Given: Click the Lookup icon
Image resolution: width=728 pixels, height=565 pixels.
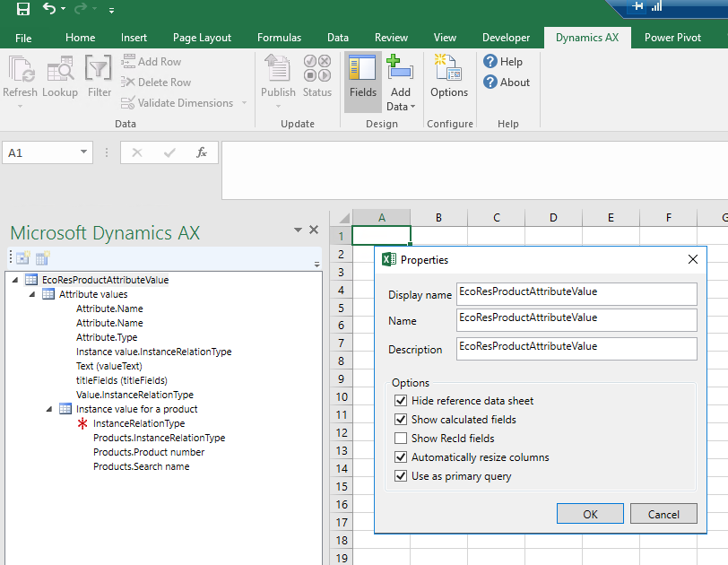Looking at the screenshot, I should 60,69.
